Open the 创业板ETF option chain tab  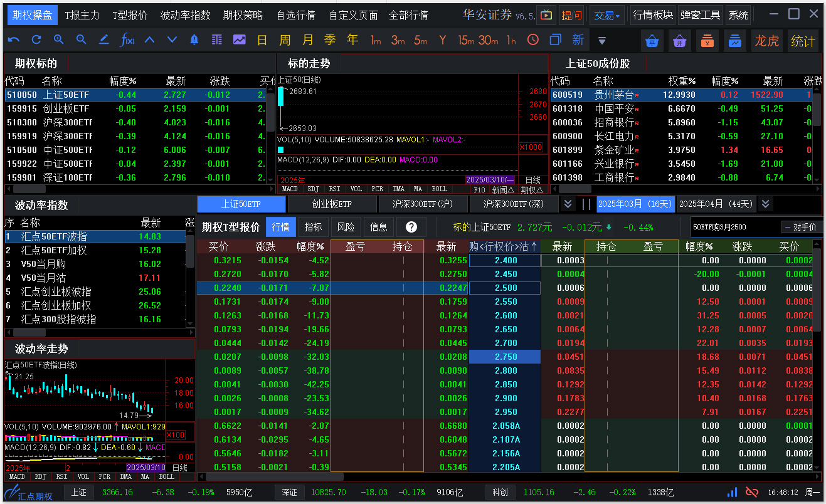[x=332, y=204]
